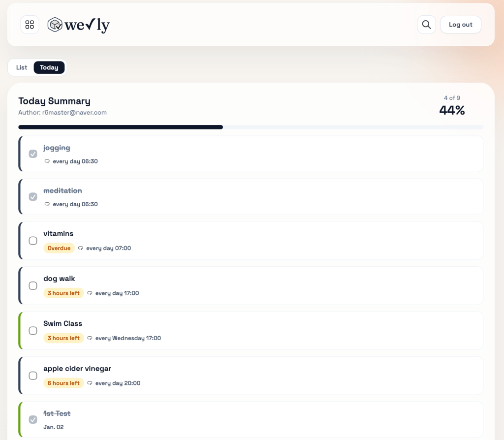Image resolution: width=504 pixels, height=440 pixels.
Task: Click the Overdue badge on vitamins
Action: click(59, 248)
